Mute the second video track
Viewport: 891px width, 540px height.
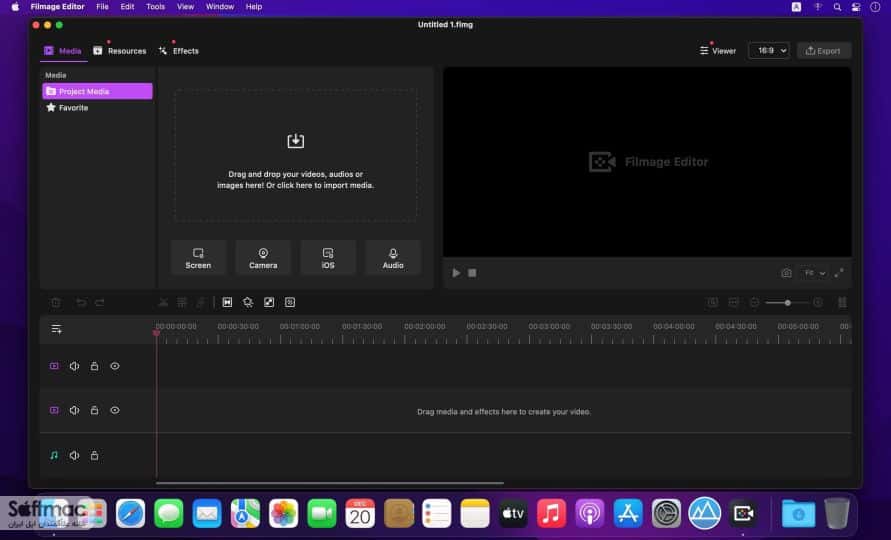click(x=74, y=410)
